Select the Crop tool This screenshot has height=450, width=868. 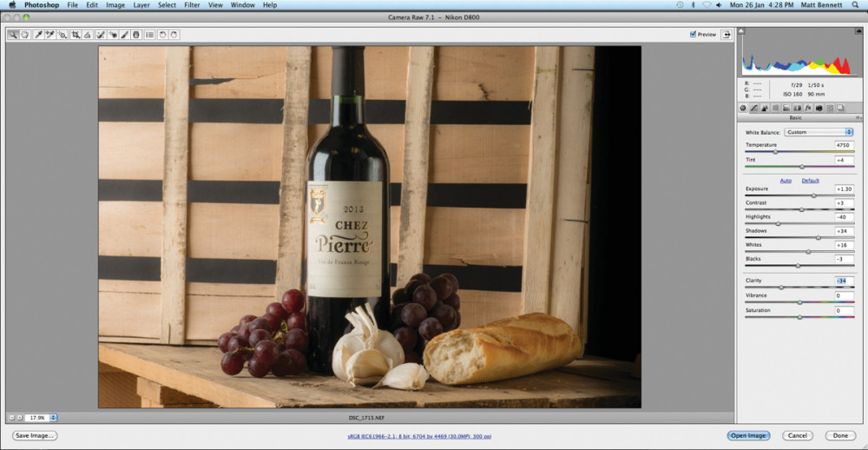click(x=76, y=35)
